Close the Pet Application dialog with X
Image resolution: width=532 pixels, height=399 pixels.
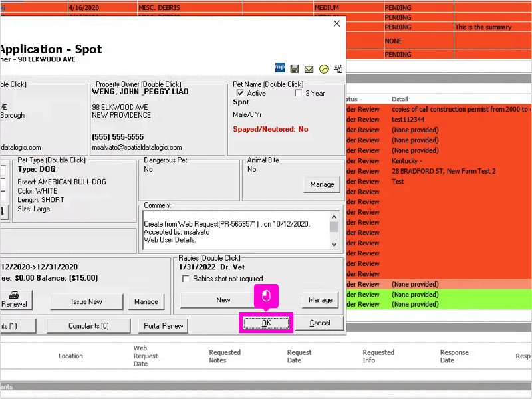coord(336,23)
